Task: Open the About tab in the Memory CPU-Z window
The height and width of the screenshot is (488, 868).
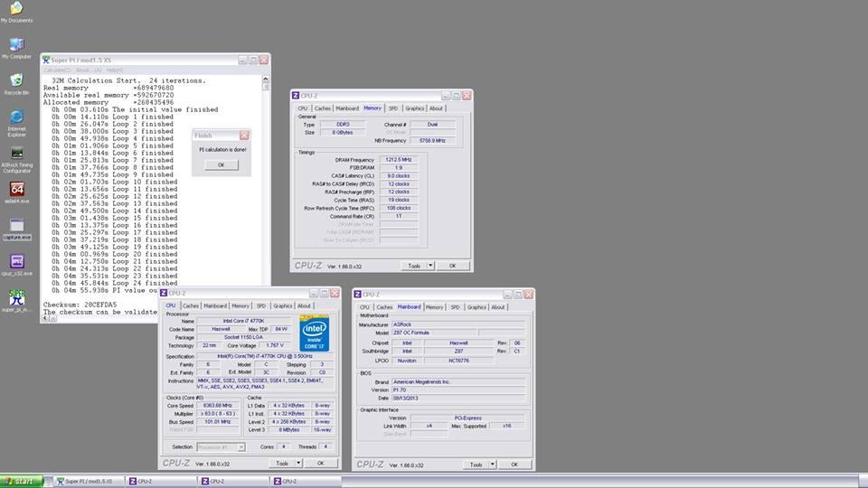Action: coord(436,108)
